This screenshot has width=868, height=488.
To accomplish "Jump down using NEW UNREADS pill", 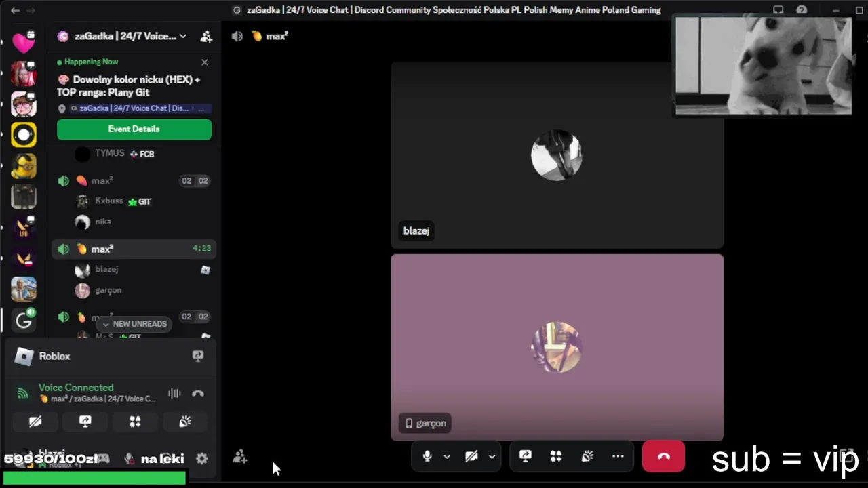I will pyautogui.click(x=134, y=324).
